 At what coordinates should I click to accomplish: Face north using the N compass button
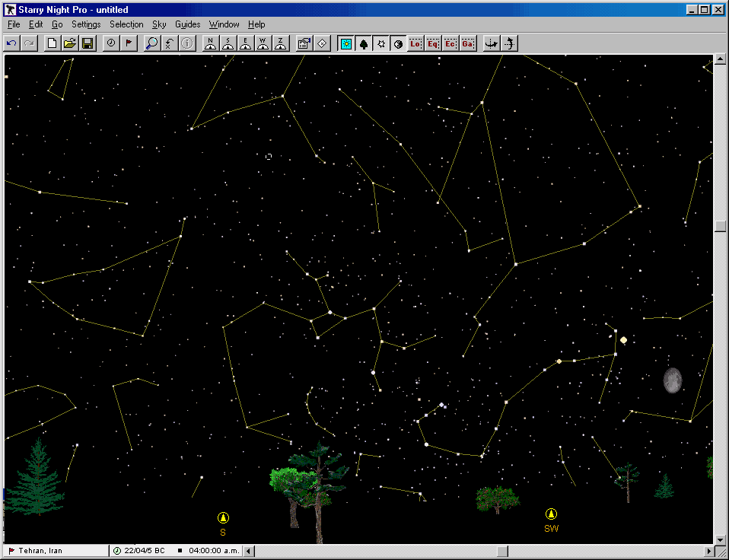(x=210, y=43)
